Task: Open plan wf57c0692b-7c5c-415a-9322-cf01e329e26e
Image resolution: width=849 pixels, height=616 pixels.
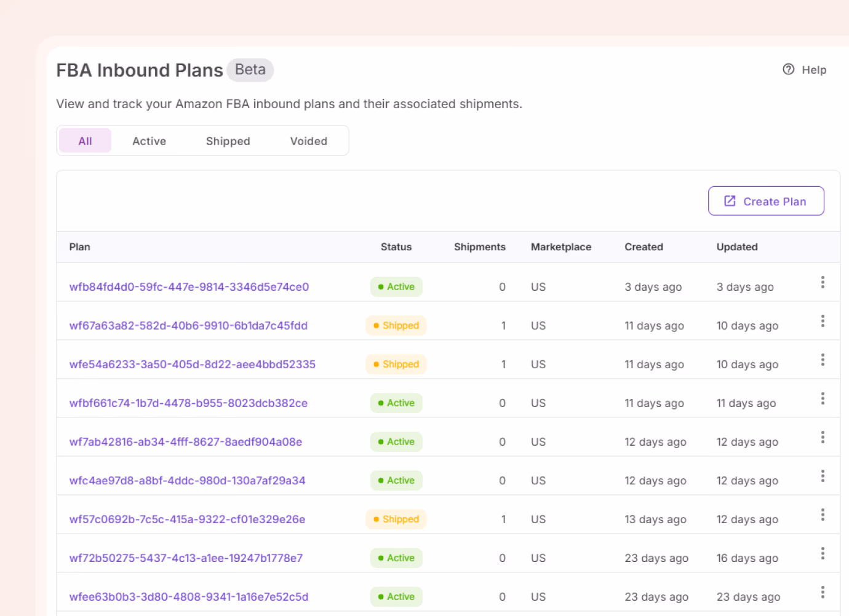Action: pos(187,519)
